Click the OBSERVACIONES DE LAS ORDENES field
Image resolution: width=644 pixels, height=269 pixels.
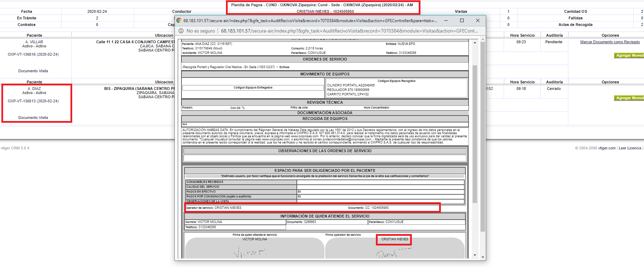(x=325, y=158)
